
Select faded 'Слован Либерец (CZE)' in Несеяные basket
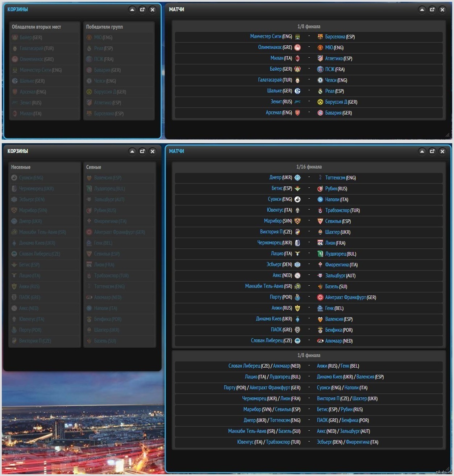pos(39,254)
